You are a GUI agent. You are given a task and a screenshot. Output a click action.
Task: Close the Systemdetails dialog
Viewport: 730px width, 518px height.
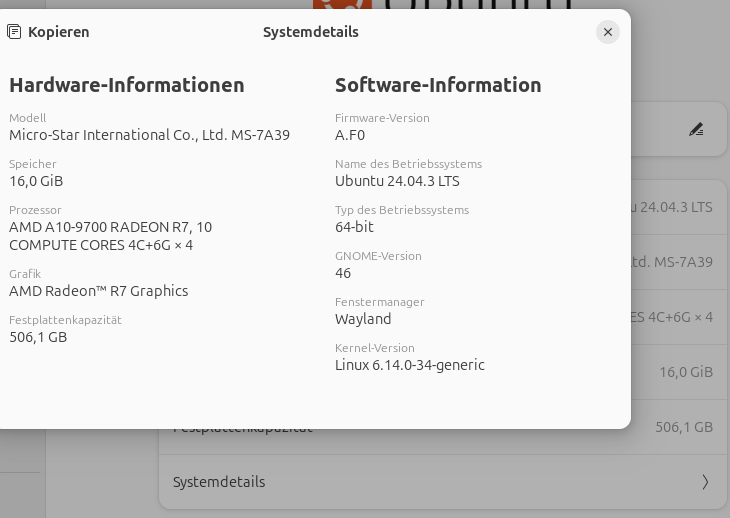607,32
